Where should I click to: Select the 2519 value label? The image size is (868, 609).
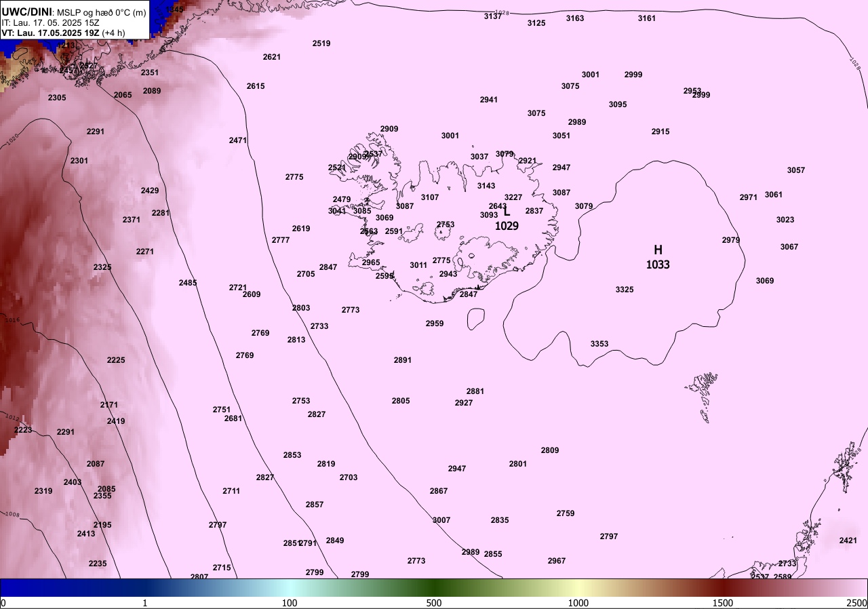pos(321,43)
